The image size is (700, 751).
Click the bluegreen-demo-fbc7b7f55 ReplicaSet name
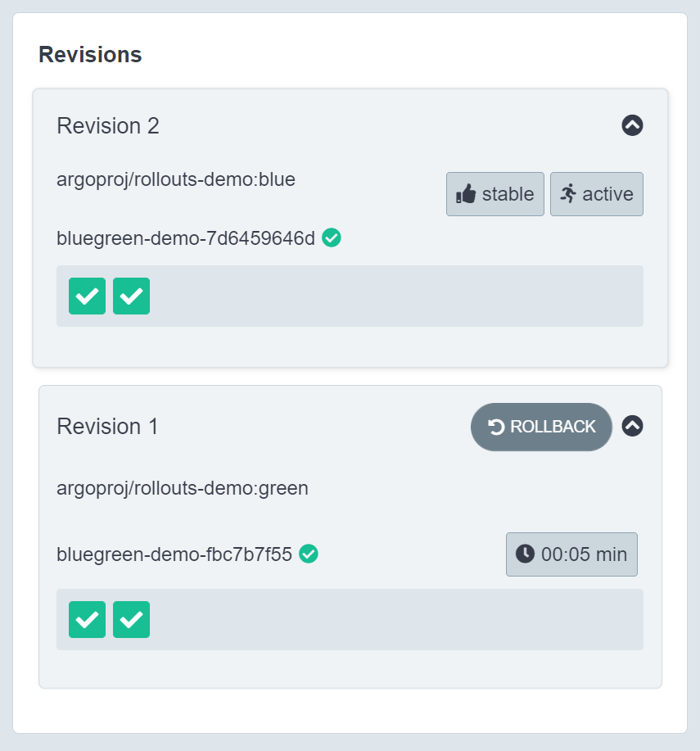click(174, 554)
